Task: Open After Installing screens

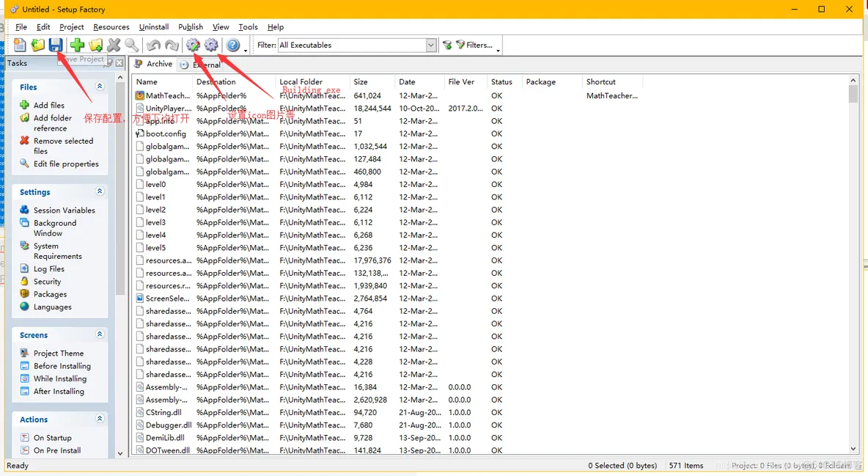Action: 52,391
